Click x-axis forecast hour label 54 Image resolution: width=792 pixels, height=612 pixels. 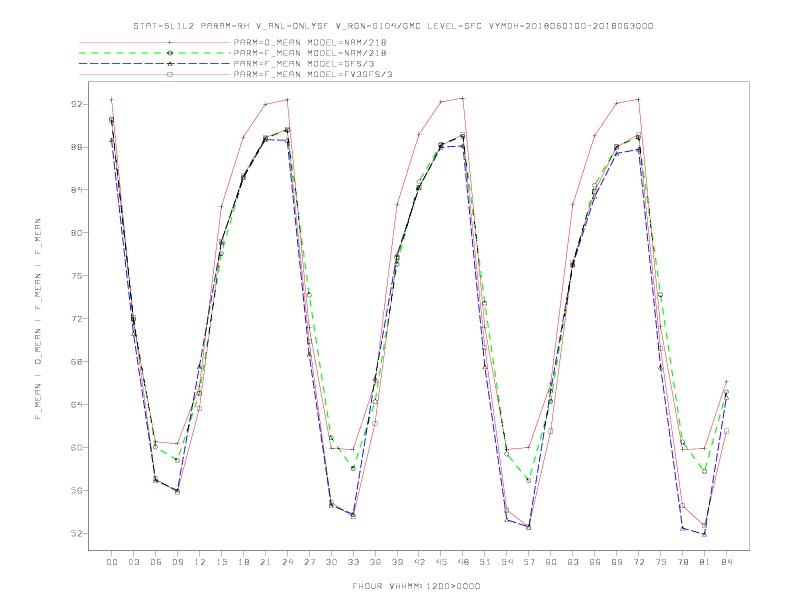507,562
